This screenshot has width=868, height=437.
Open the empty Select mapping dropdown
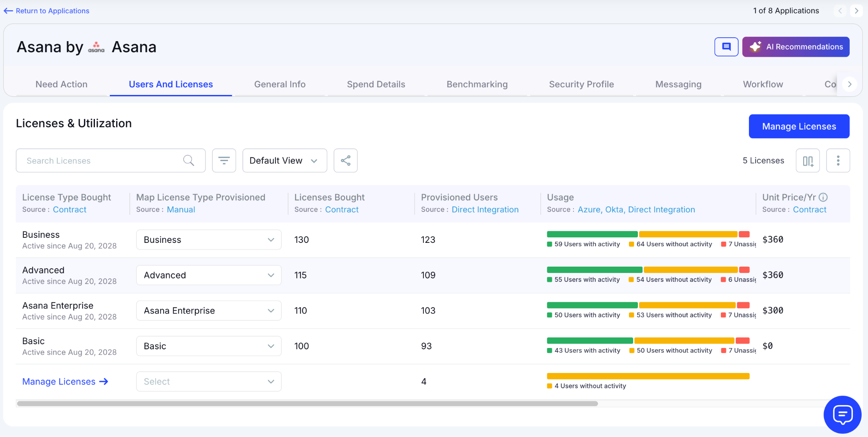pyautogui.click(x=209, y=381)
